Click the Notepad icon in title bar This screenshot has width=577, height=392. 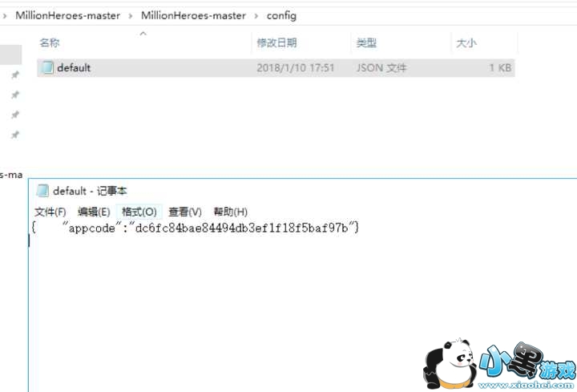coord(42,191)
